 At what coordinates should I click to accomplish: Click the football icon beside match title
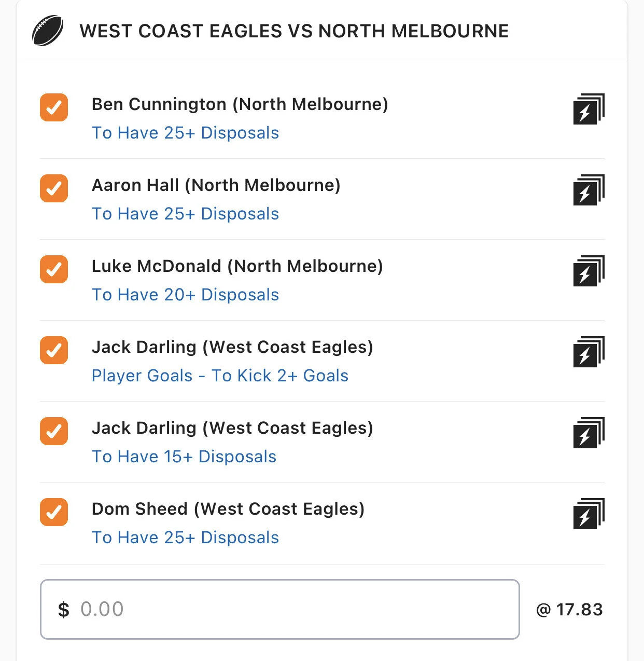(48, 31)
